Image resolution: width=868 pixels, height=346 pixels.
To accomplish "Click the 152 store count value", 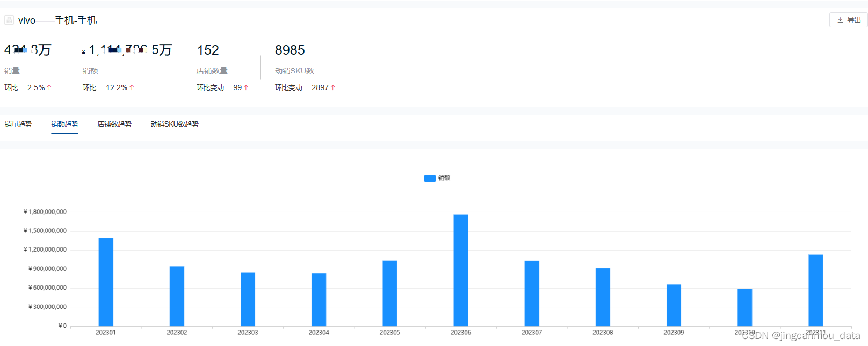I will point(208,50).
